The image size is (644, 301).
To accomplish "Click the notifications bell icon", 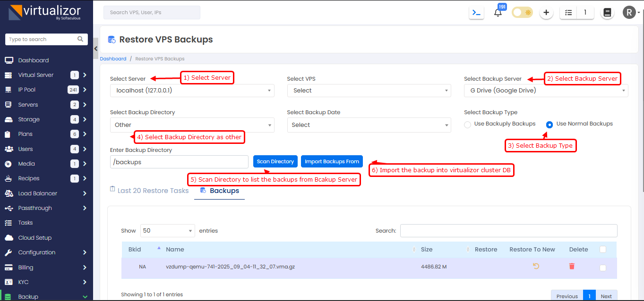I will tap(498, 13).
